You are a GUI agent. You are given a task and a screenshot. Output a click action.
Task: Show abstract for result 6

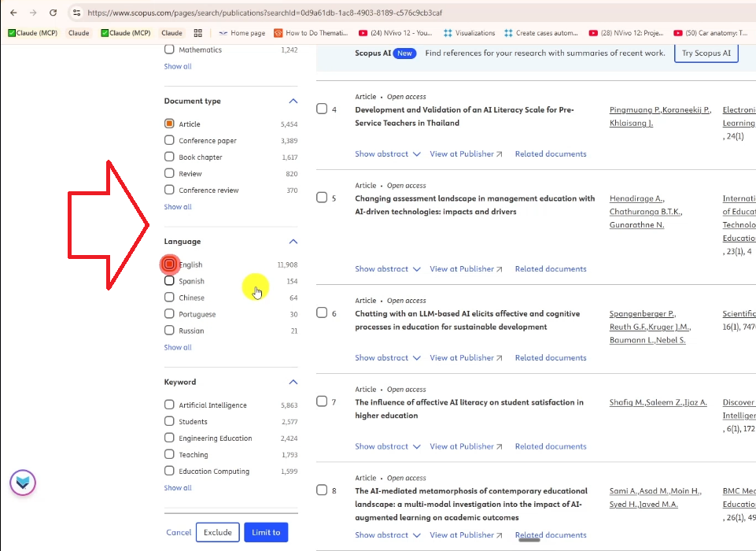click(388, 357)
